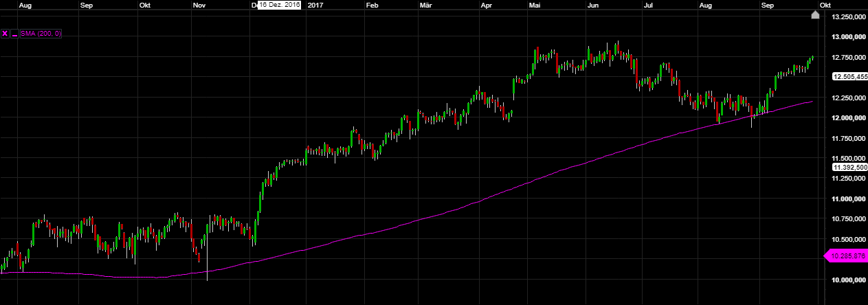Click the Jun label on the time axis
868x305 pixels.
[x=594, y=5]
